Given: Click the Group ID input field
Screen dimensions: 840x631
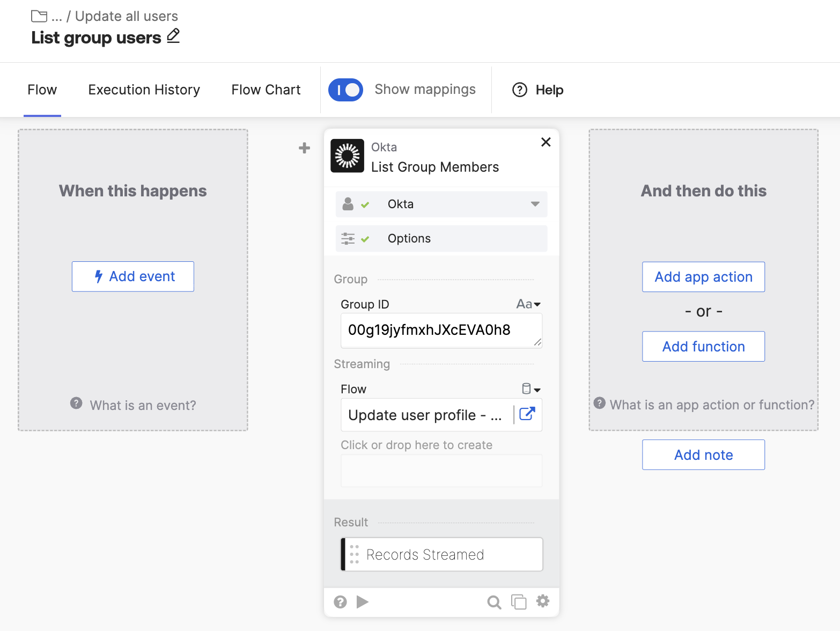Looking at the screenshot, I should [441, 331].
